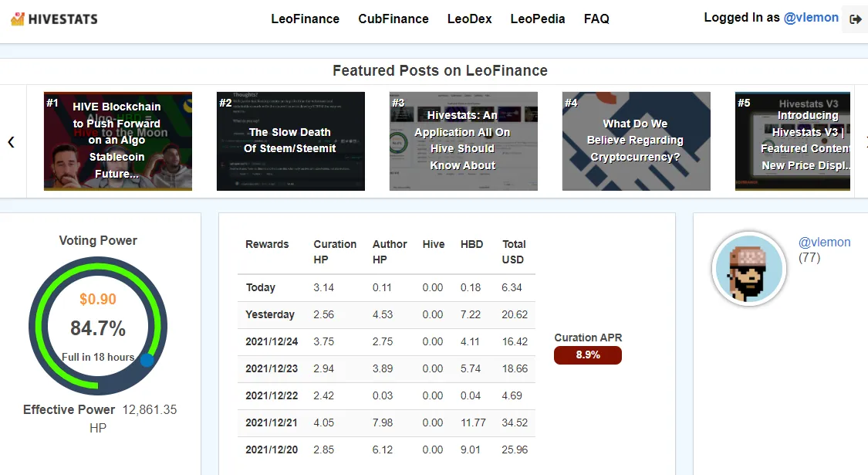Click the Author HP column header
This screenshot has height=475, width=868.
pos(389,252)
